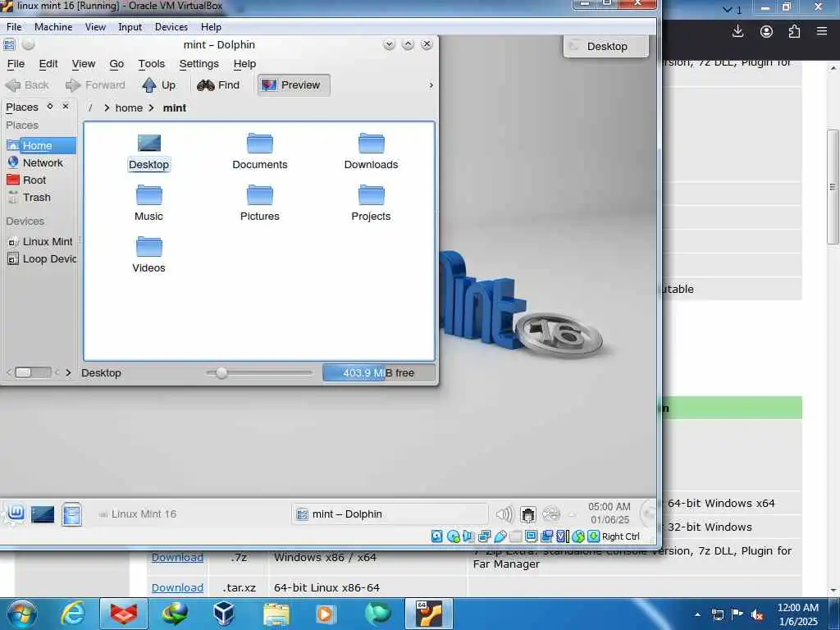Toggle the Preview button in Dolphin toolbar

coord(294,84)
